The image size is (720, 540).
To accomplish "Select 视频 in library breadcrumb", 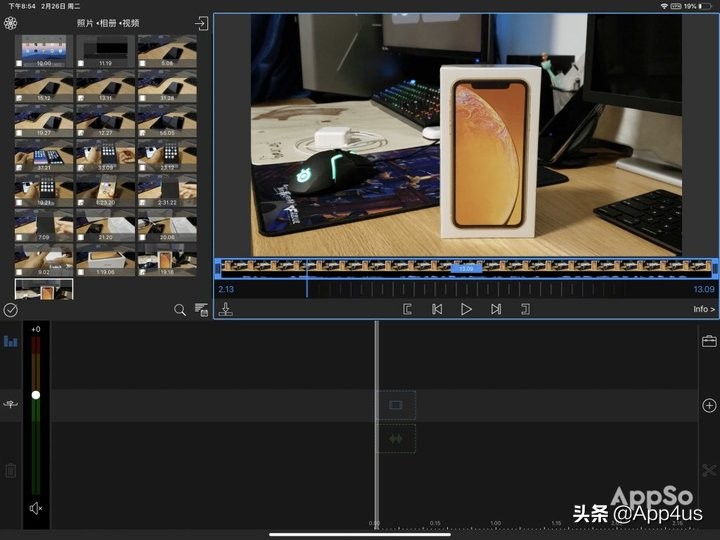I will pyautogui.click(x=130, y=23).
